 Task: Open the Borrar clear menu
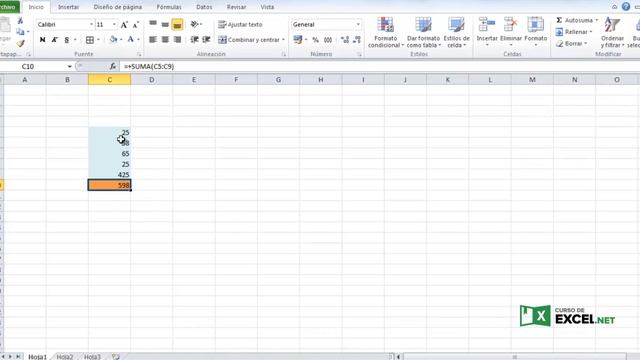(x=571, y=43)
